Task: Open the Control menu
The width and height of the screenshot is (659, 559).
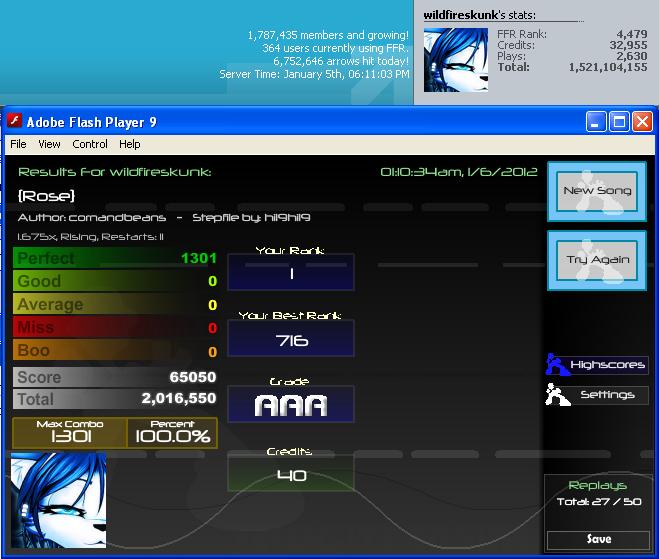Action: pos(90,144)
